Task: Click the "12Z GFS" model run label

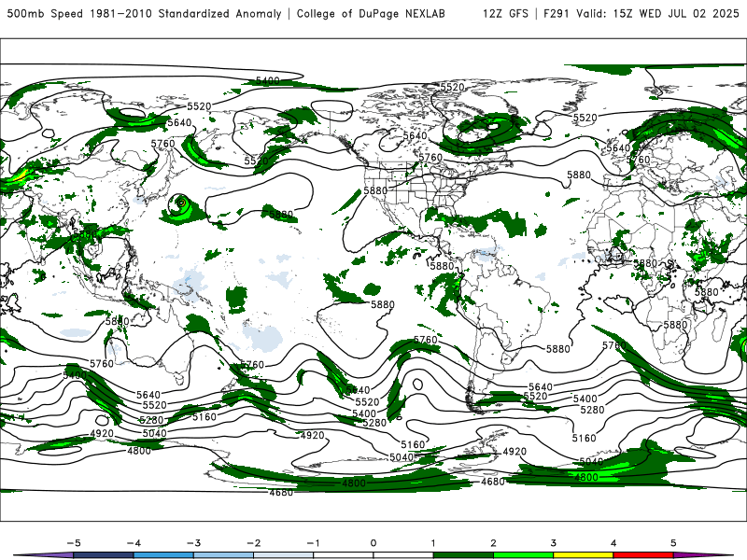Action: pos(505,13)
